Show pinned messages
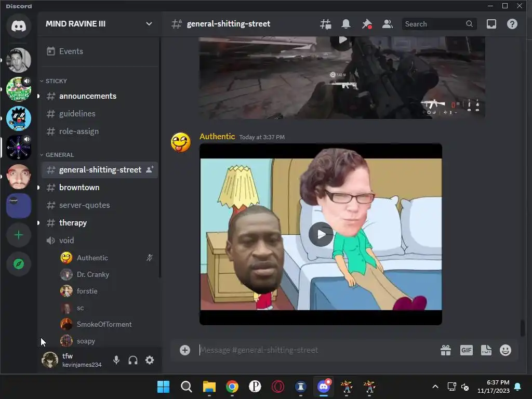 367,24
